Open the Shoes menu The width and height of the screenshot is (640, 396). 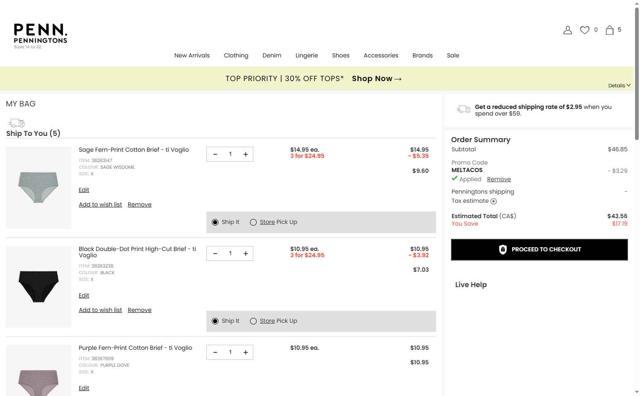pos(341,56)
